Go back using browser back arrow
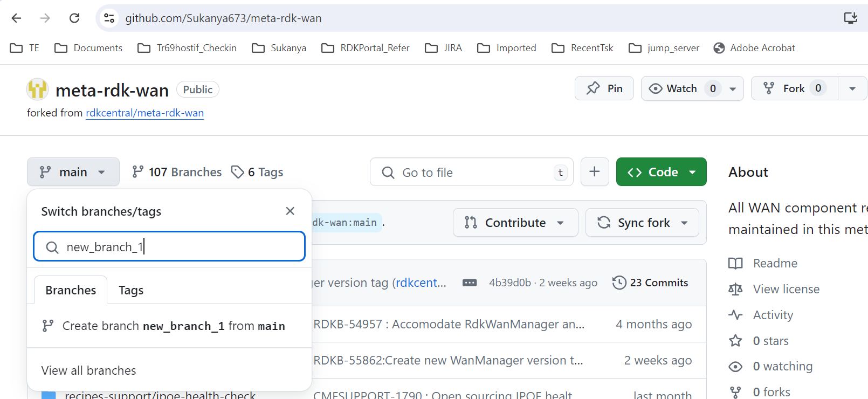The image size is (868, 399). coord(16,18)
